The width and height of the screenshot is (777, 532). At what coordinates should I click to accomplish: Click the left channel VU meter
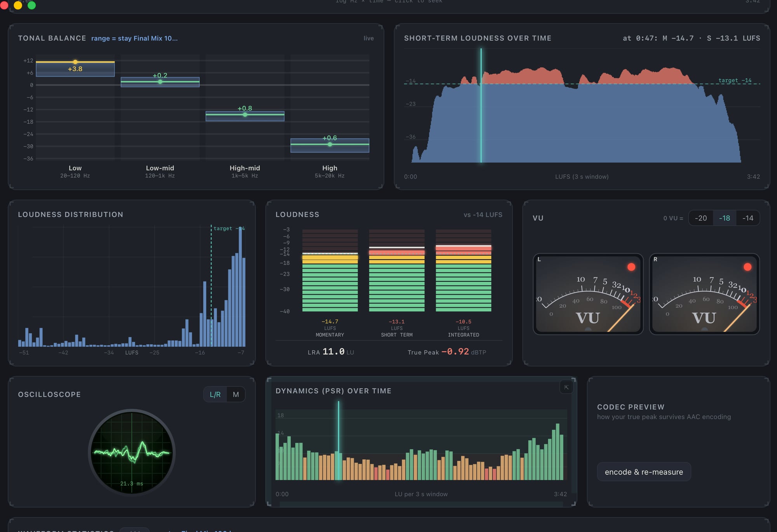point(588,294)
